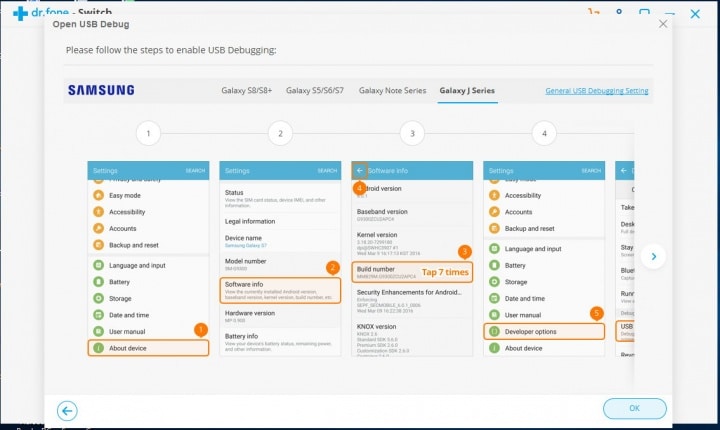Click step 2 circle indicator

click(x=280, y=133)
